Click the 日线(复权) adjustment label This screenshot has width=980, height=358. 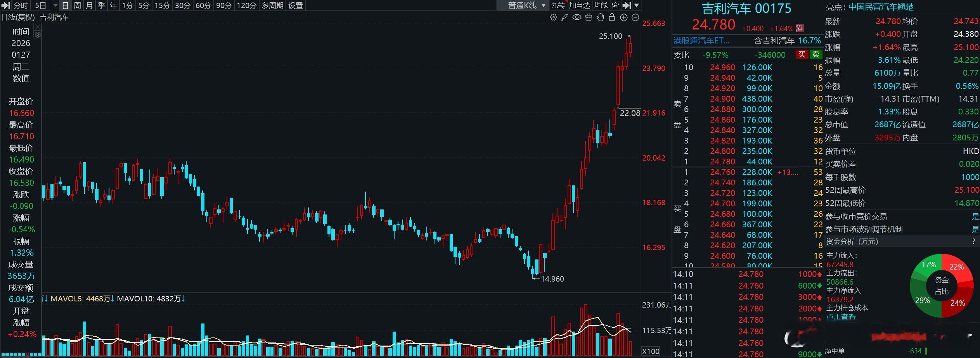point(18,17)
